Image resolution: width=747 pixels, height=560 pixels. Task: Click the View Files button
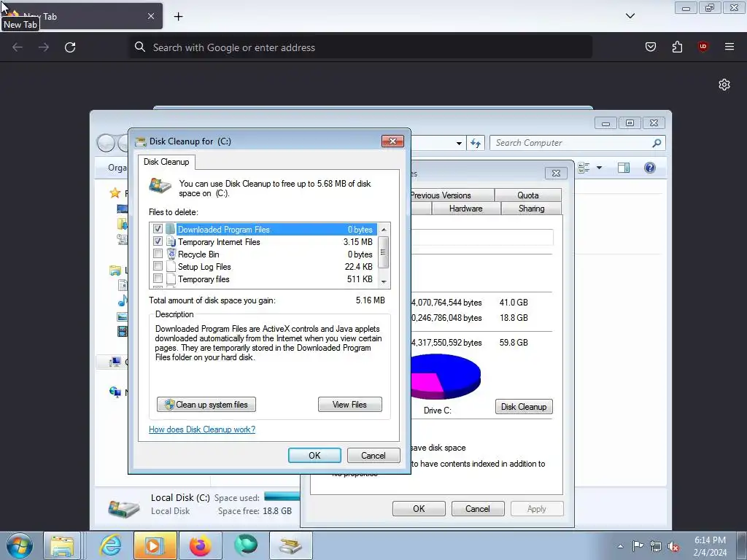click(349, 404)
